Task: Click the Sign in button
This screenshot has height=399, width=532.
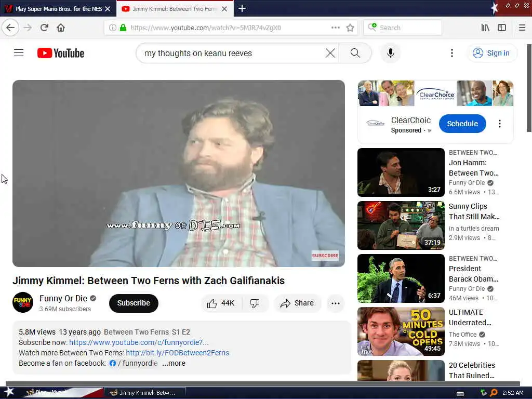Action: (492, 53)
